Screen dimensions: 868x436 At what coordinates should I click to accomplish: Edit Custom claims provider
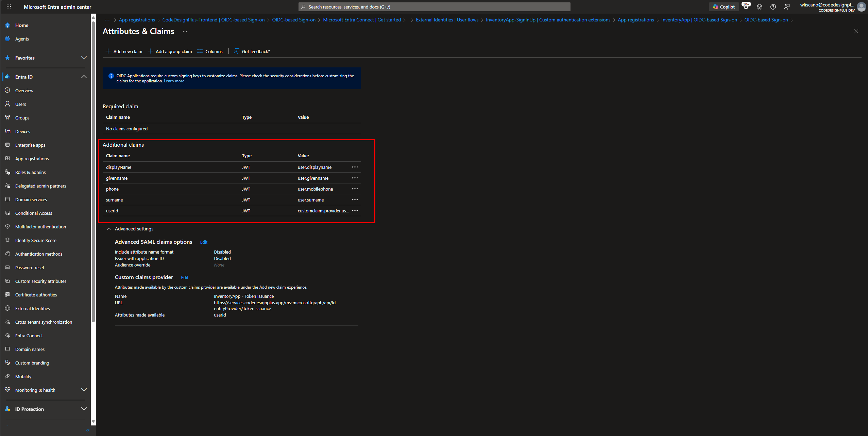(185, 278)
